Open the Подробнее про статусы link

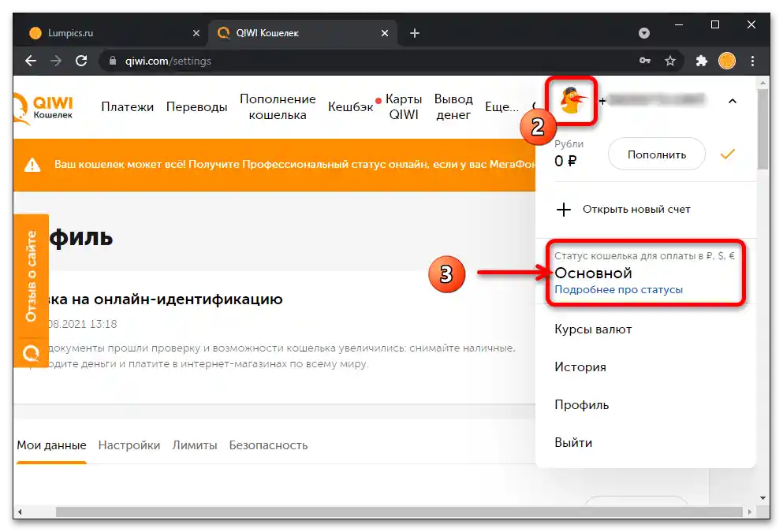(x=618, y=289)
